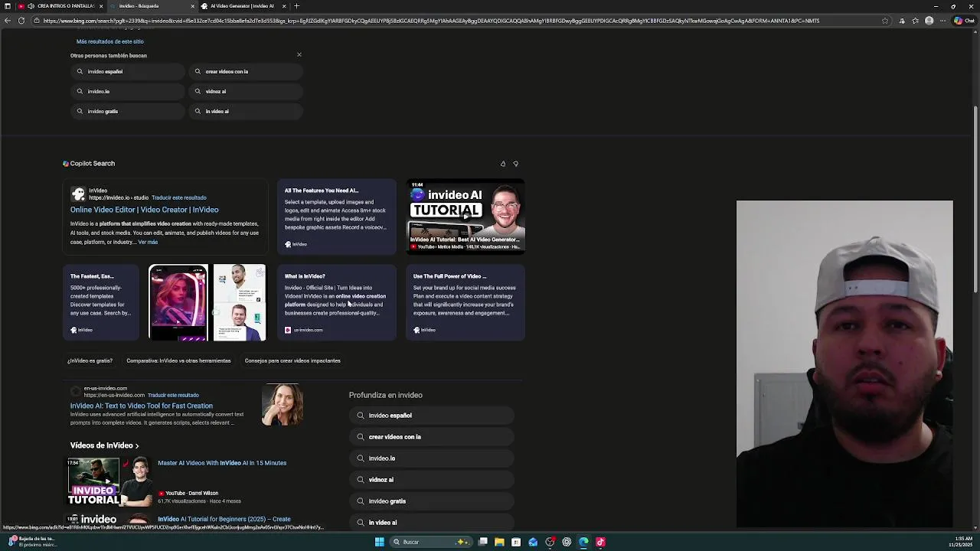Open 'Online Video Editor | Video Creator | InVideo'
Screen dimensions: 980x551
click(144, 210)
